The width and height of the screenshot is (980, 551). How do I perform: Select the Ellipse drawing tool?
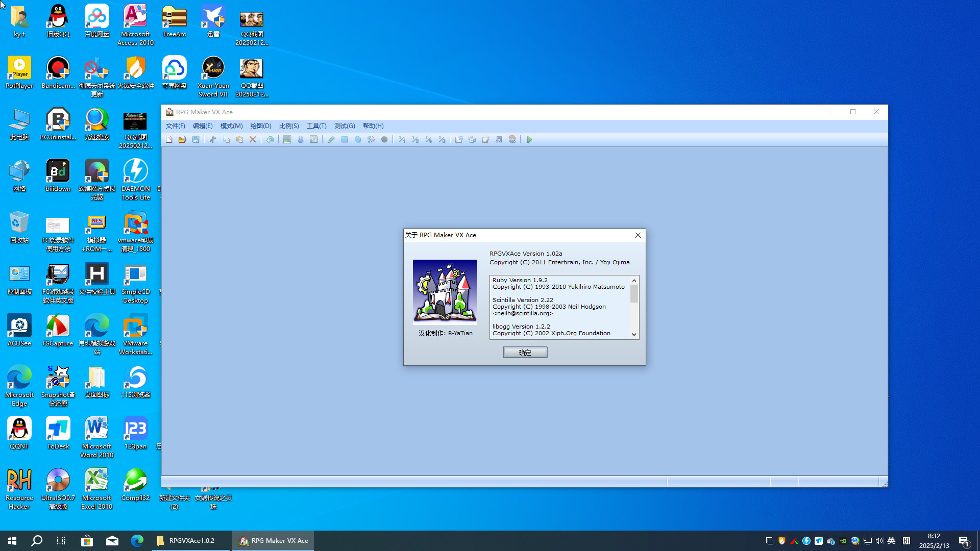[x=358, y=139]
